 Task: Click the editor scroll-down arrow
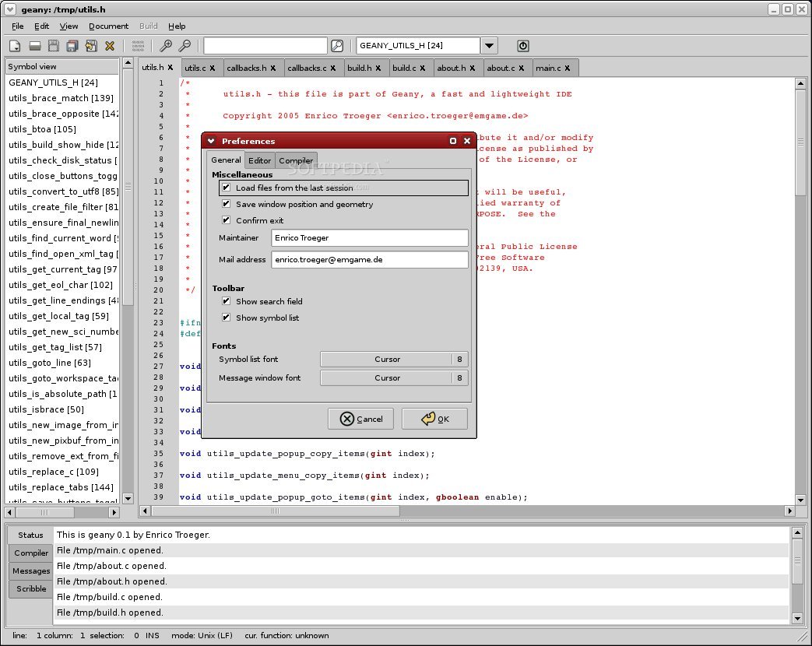pyautogui.click(x=800, y=500)
